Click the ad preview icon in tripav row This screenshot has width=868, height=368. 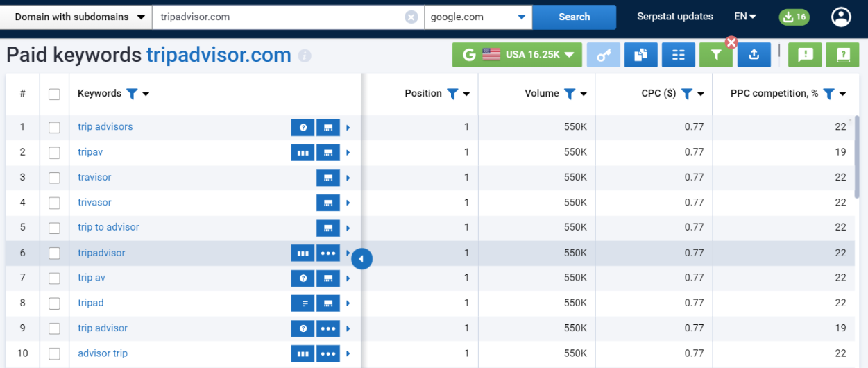click(328, 153)
